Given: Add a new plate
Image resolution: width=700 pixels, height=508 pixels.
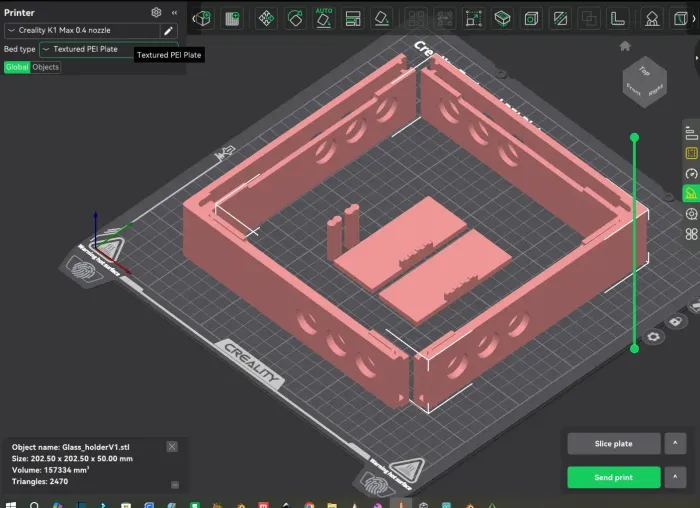Looking at the screenshot, I should point(232,19).
